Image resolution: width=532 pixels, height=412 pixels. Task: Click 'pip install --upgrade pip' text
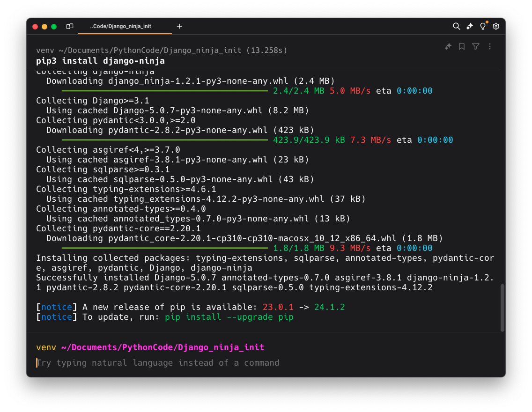click(229, 317)
